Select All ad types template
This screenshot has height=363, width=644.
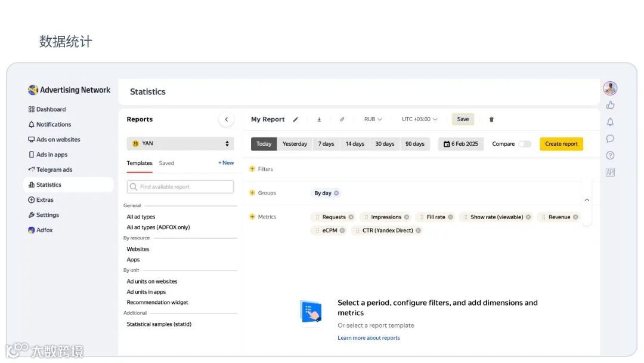coord(141,217)
